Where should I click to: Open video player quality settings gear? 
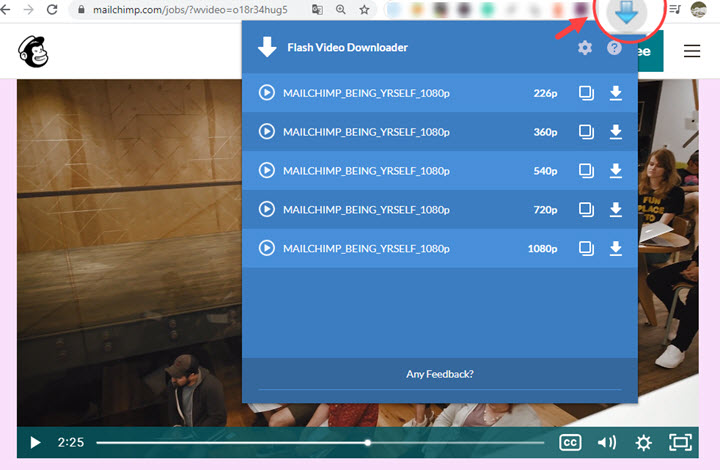click(x=643, y=443)
